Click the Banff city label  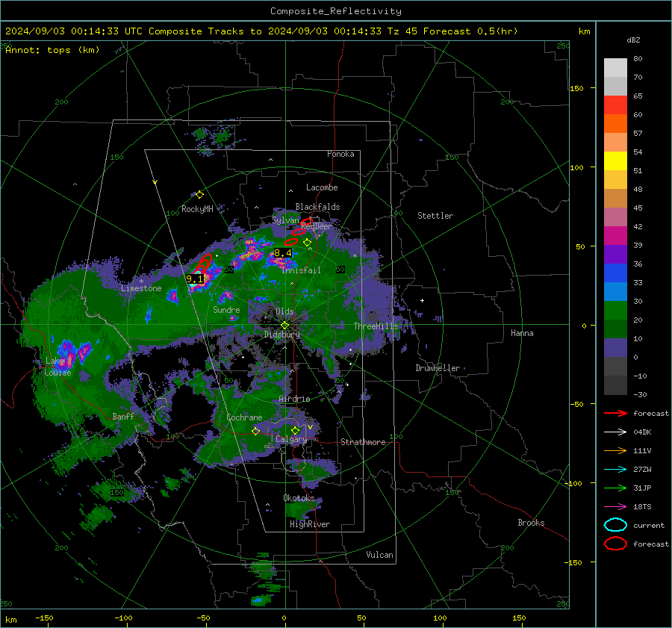[123, 416]
